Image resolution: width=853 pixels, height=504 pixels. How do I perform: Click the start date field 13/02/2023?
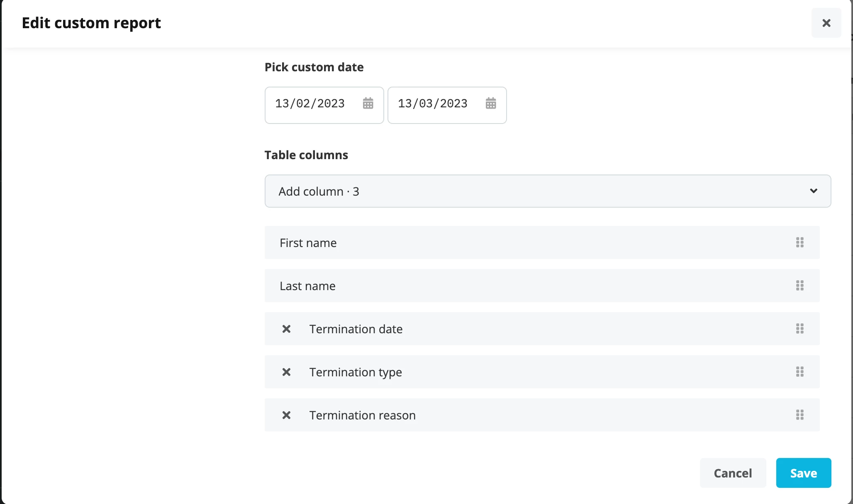click(324, 105)
